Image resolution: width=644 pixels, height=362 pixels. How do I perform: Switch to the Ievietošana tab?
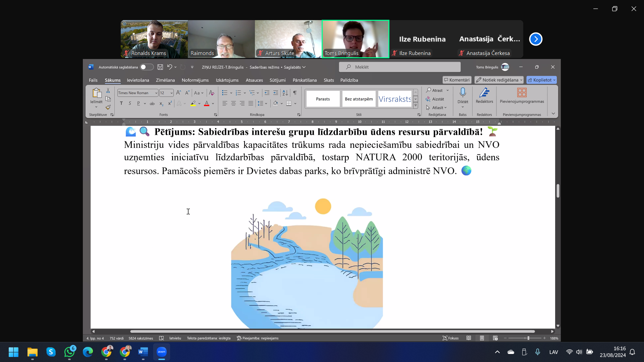coord(138,80)
